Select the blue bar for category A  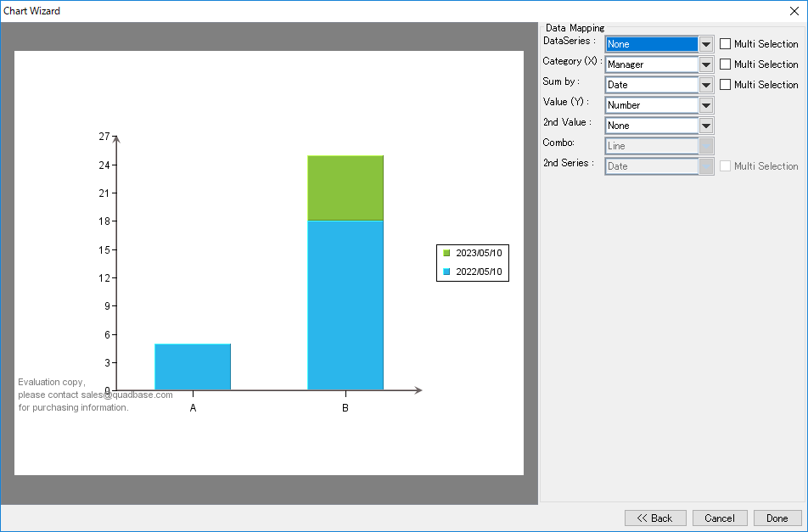point(193,367)
